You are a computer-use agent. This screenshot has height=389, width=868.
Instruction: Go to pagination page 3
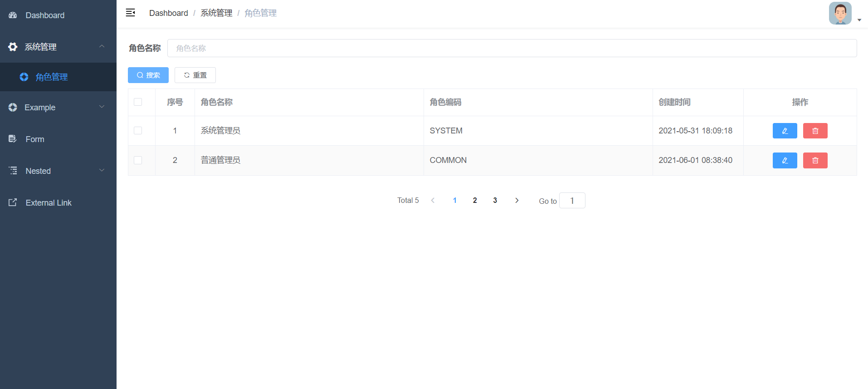click(x=495, y=200)
